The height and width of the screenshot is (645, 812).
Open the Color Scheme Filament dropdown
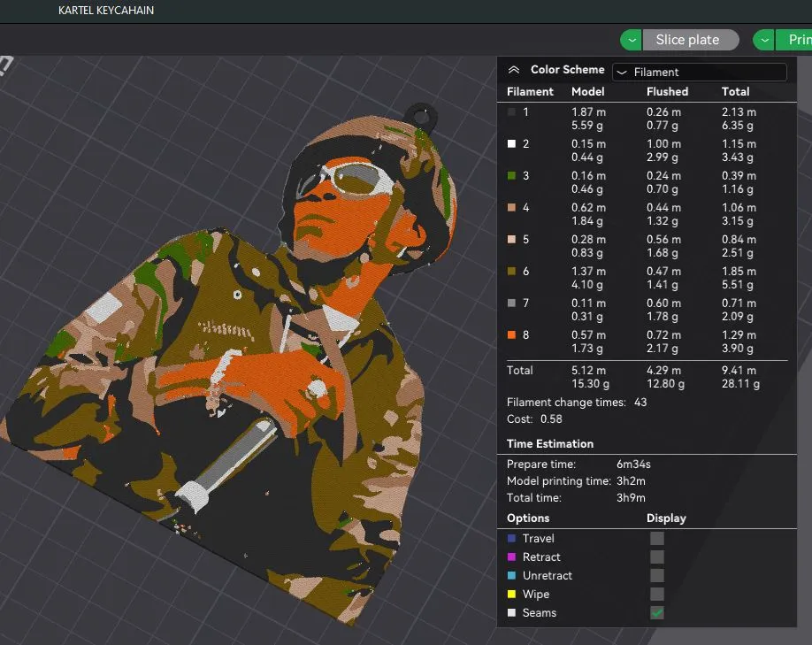pos(699,72)
